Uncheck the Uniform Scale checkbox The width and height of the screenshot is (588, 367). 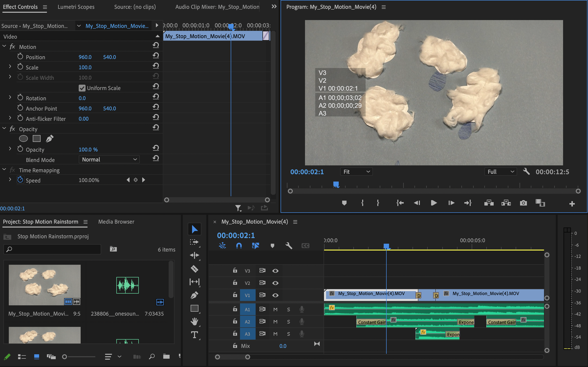(82, 88)
